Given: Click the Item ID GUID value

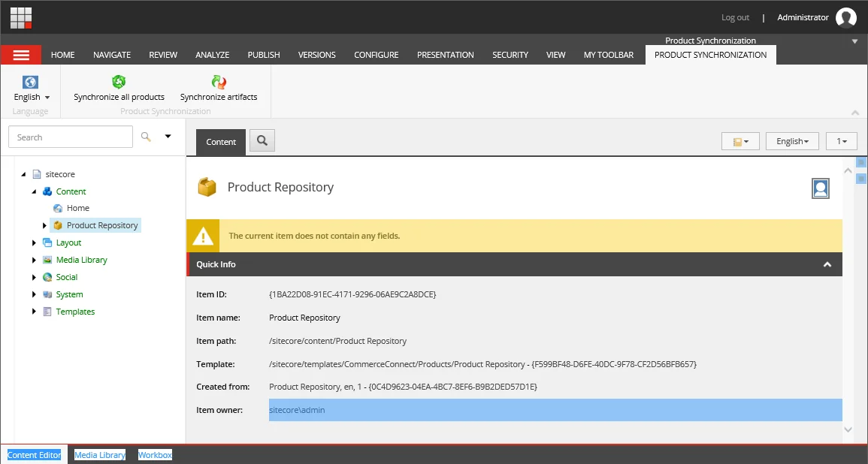Looking at the screenshot, I should click(352, 295).
